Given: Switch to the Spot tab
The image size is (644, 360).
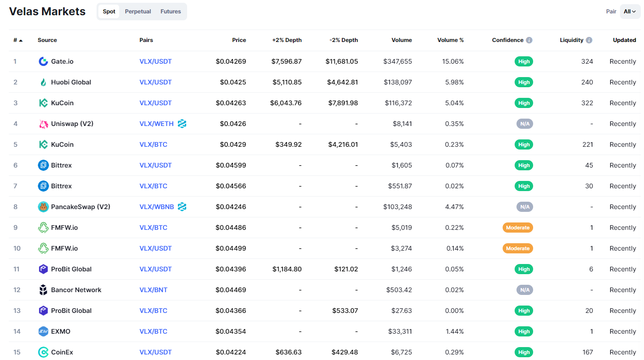Looking at the screenshot, I should point(109,12).
